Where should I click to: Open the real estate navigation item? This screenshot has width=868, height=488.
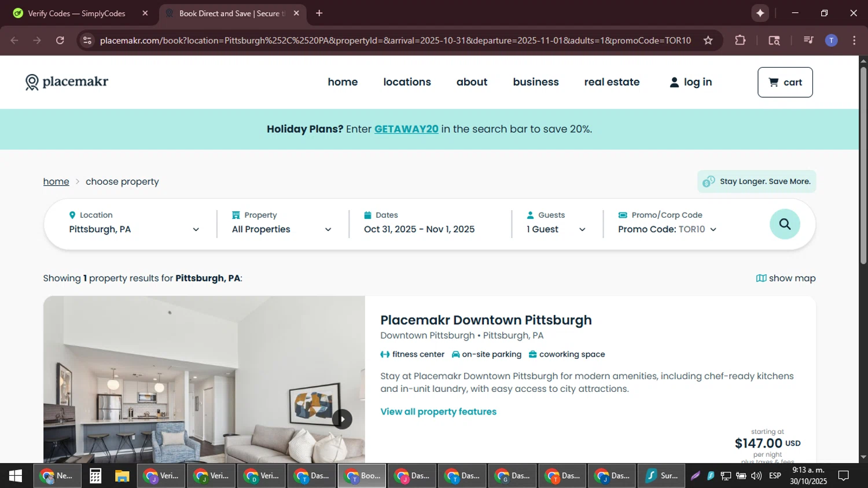point(612,82)
